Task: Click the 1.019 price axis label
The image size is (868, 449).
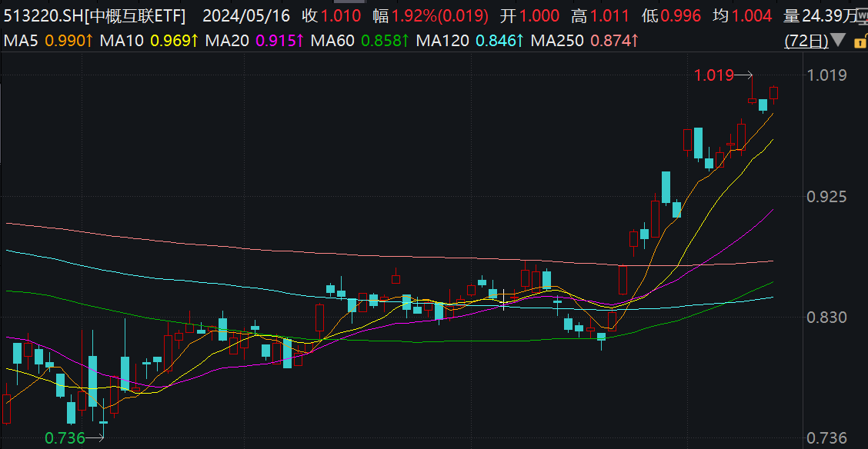Action: [826, 75]
